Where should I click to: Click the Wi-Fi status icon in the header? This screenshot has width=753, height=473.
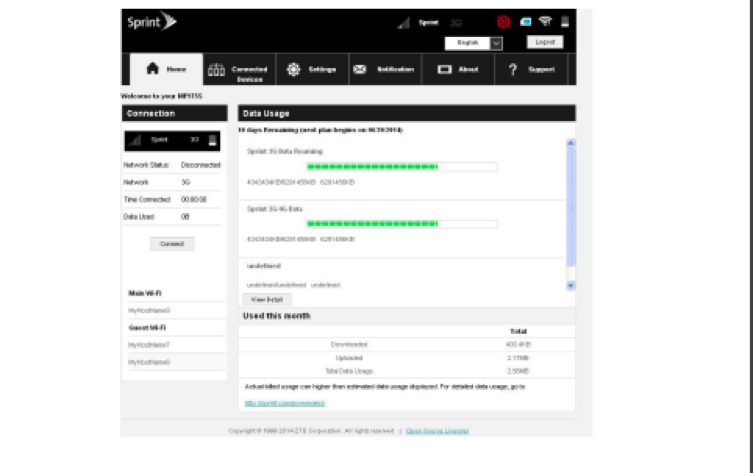click(545, 22)
